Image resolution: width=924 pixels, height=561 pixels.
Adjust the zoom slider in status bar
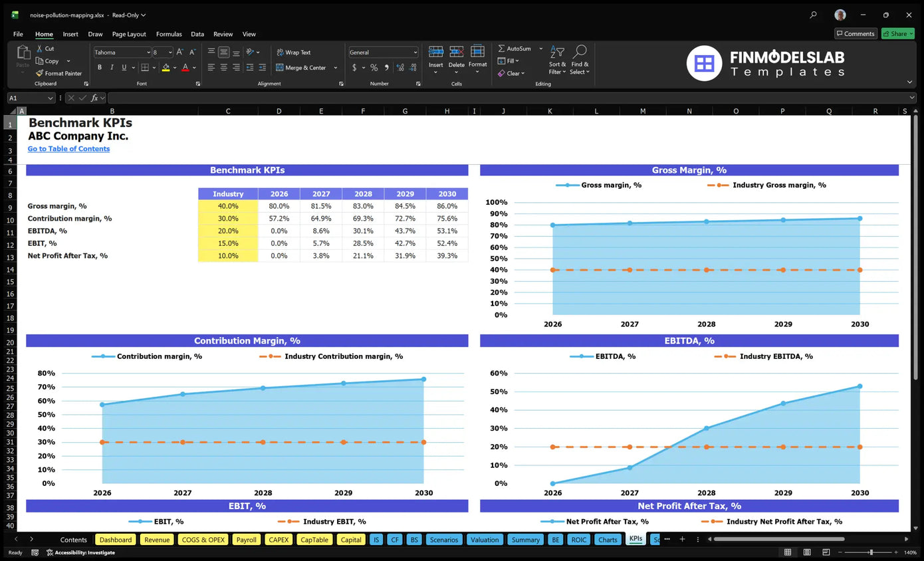pyautogui.click(x=871, y=552)
